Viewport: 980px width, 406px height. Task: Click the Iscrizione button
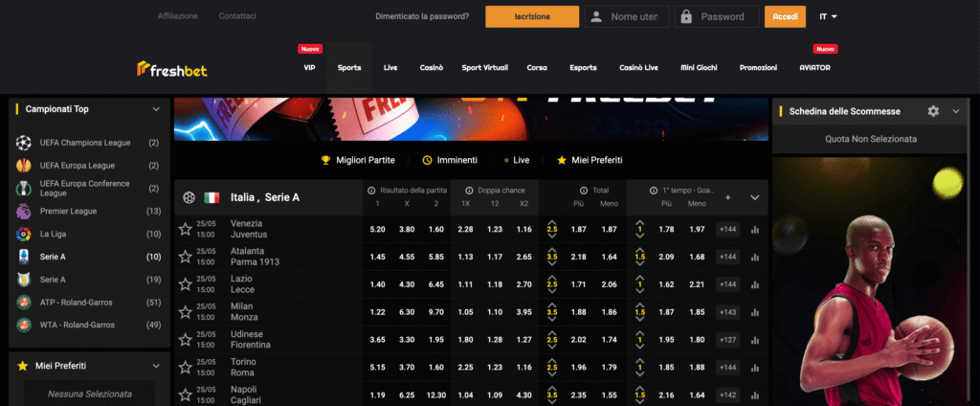point(532,17)
